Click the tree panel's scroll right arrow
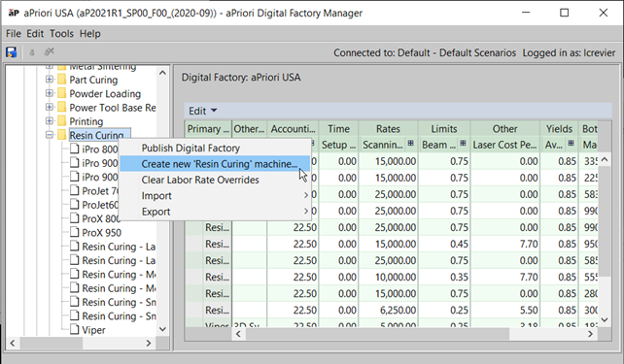The width and height of the screenshot is (624, 364). coord(149,343)
